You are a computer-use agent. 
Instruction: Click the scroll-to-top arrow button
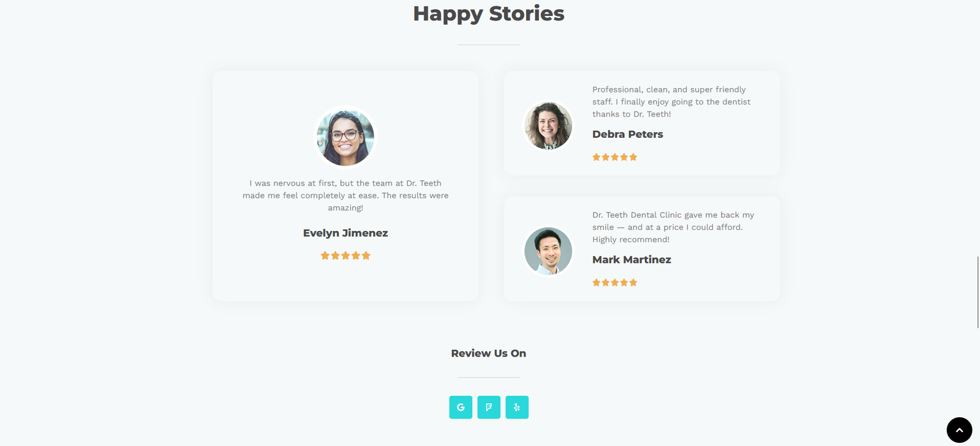(959, 430)
